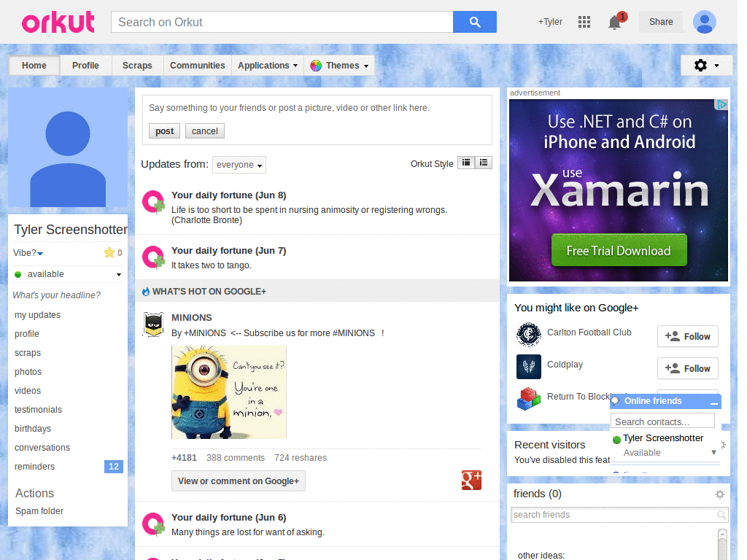Switch to detailed list view icon
747x560 pixels.
484,163
